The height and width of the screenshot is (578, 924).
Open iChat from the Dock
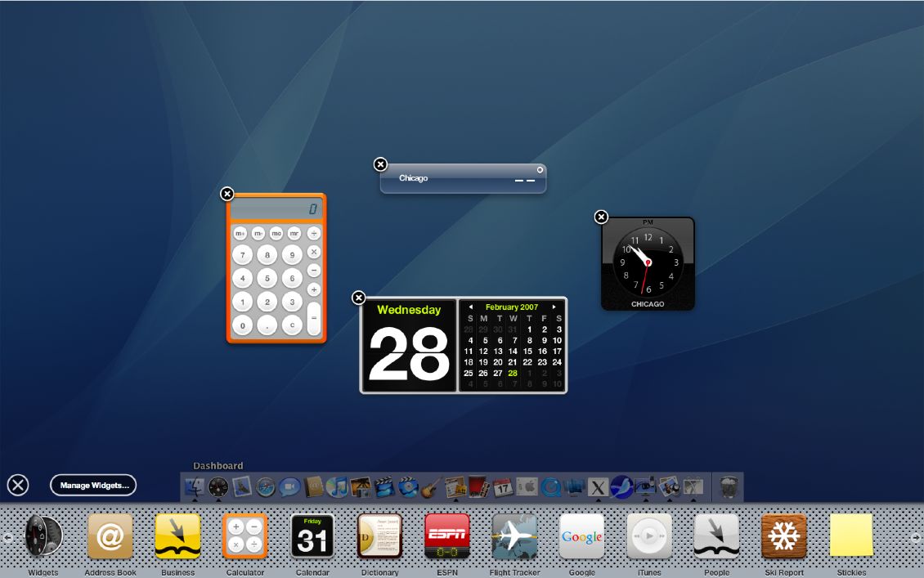[289, 487]
